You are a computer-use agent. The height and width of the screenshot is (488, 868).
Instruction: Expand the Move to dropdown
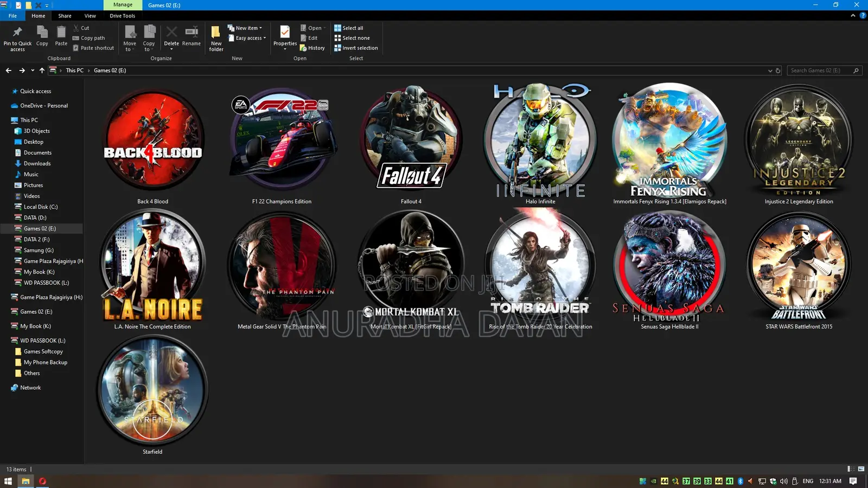click(x=130, y=37)
